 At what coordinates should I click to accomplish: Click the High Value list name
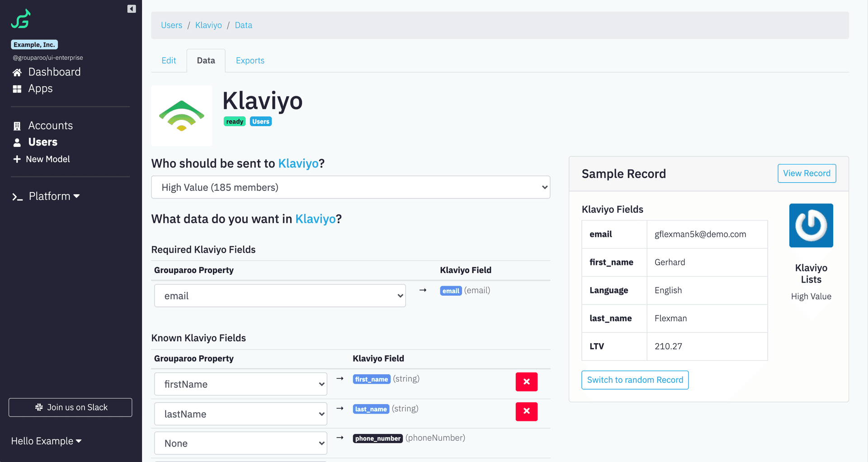[811, 297]
